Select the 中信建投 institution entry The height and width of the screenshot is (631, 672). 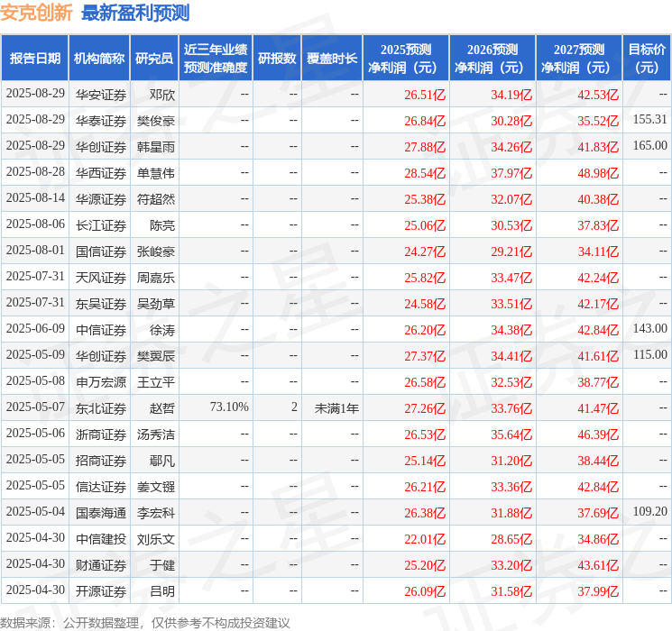(x=101, y=539)
